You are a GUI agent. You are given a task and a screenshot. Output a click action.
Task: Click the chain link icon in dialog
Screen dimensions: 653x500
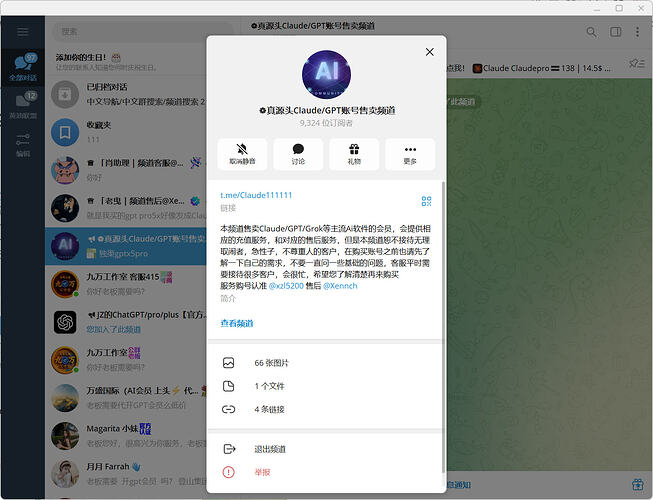click(228, 409)
